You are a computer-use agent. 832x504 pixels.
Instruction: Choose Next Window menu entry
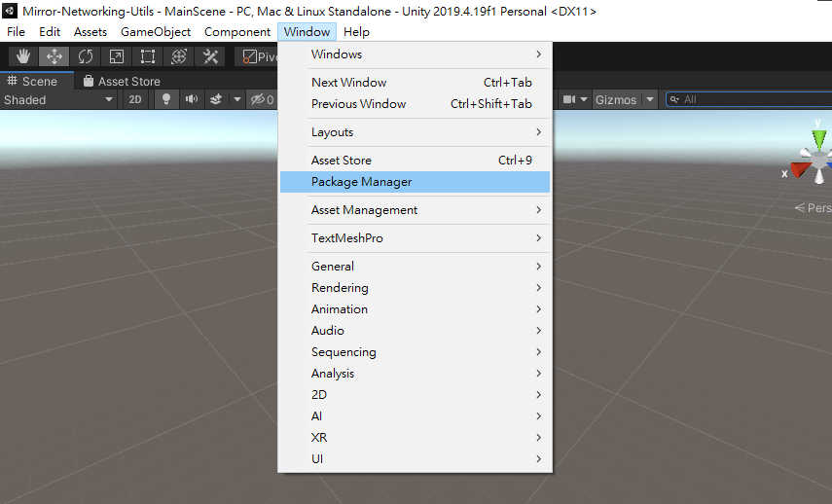coord(415,83)
